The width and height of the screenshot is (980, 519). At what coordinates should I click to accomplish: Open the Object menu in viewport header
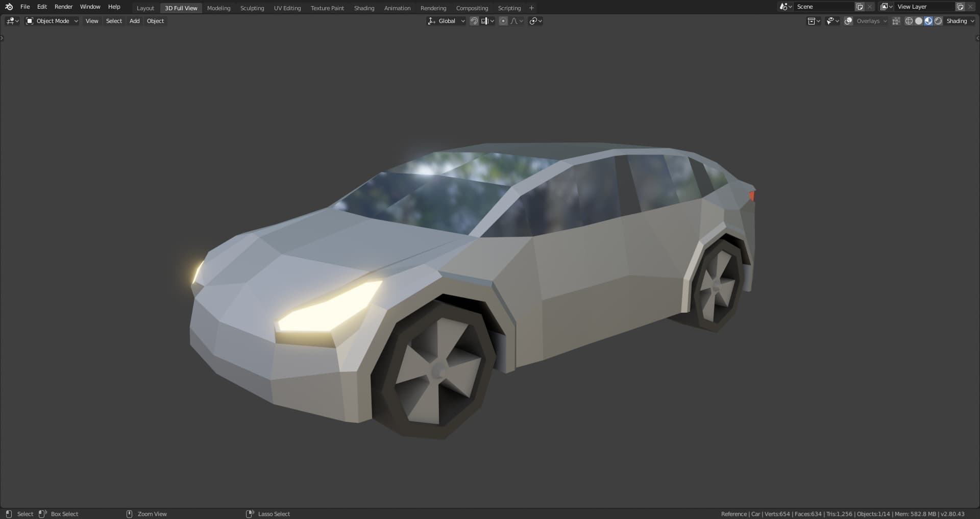[156, 21]
